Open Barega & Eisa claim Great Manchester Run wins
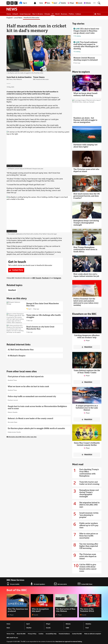 tap(43, 304)
